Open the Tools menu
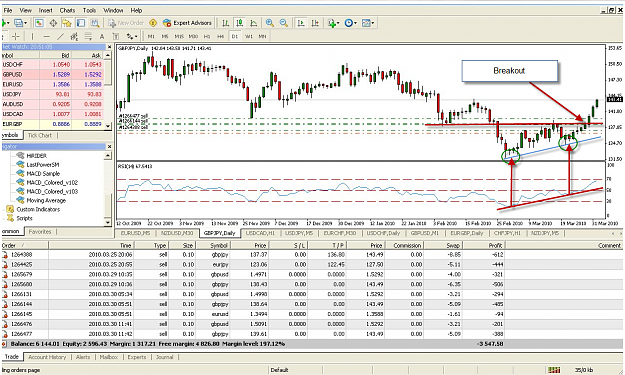The image size is (625, 375). coord(89,10)
